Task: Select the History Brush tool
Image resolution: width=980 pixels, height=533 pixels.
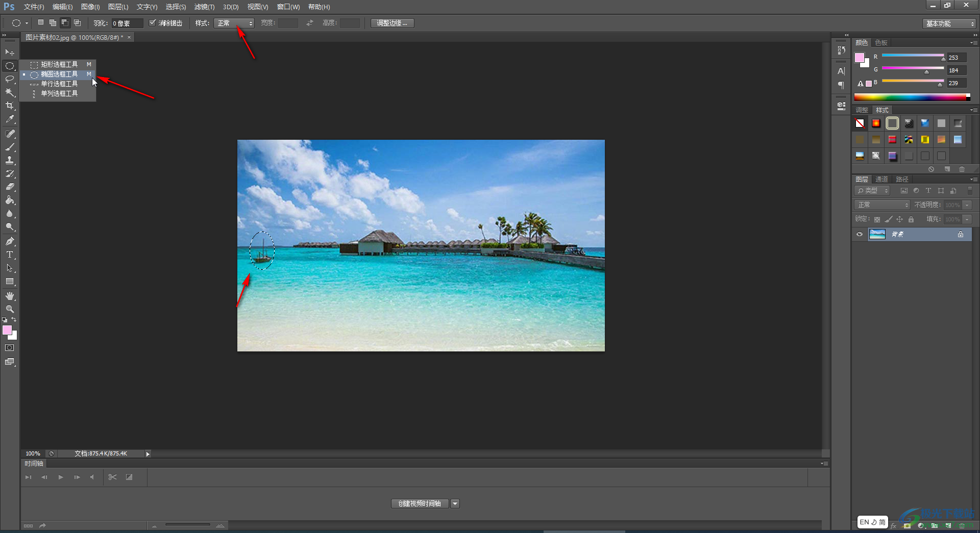Action: 10,173
